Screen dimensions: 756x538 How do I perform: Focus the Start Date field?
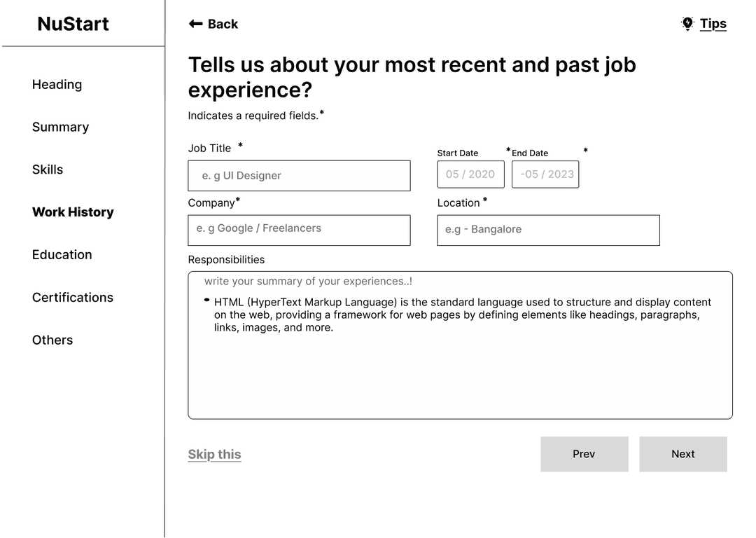[x=470, y=174]
